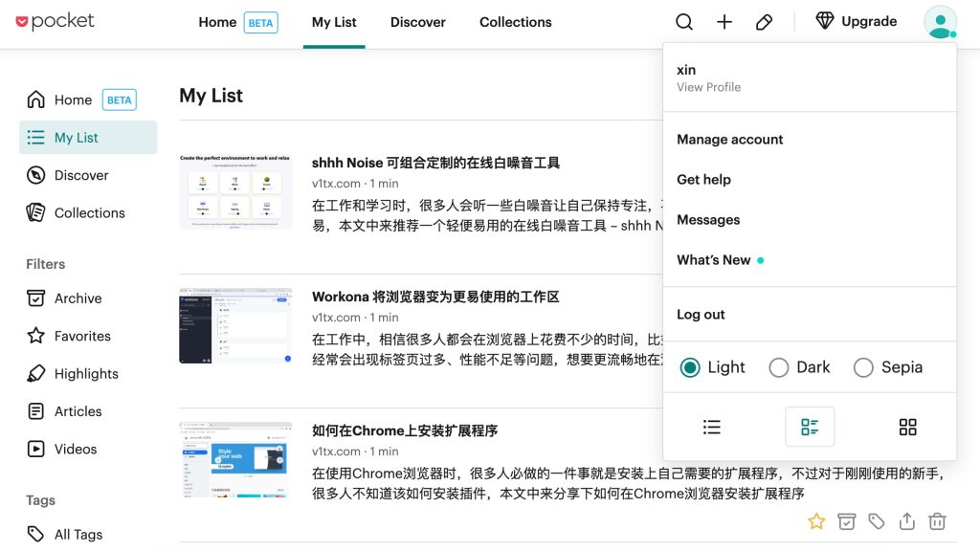Delete the Chrome extensions article with trash icon
980x551 pixels.
(x=937, y=521)
